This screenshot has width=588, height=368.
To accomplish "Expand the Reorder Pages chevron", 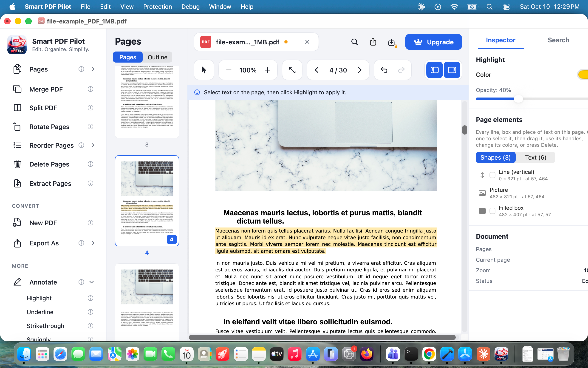I will [93, 145].
